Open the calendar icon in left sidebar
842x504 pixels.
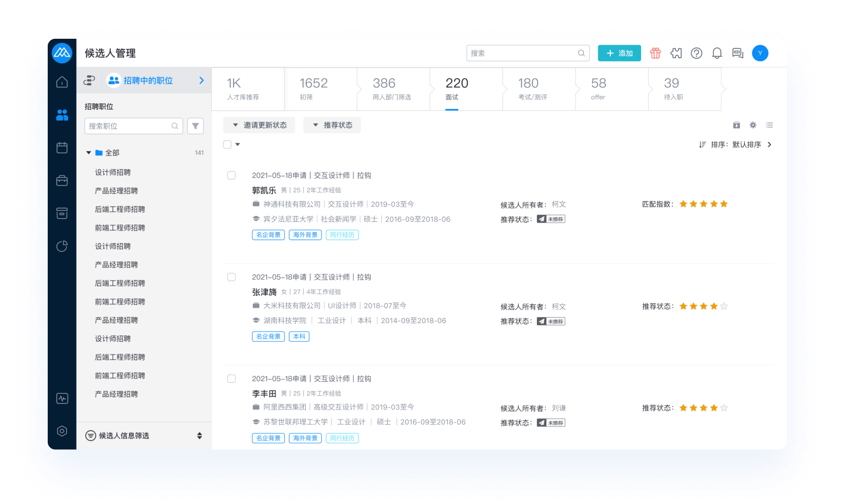pyautogui.click(x=62, y=148)
